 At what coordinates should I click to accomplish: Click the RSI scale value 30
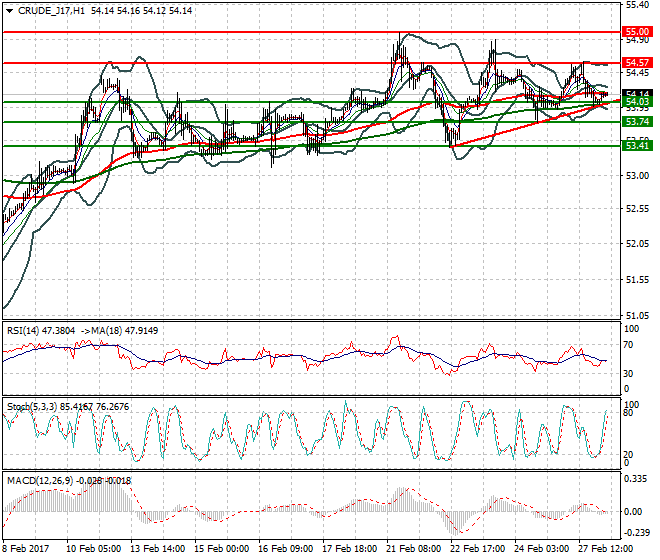[x=628, y=373]
